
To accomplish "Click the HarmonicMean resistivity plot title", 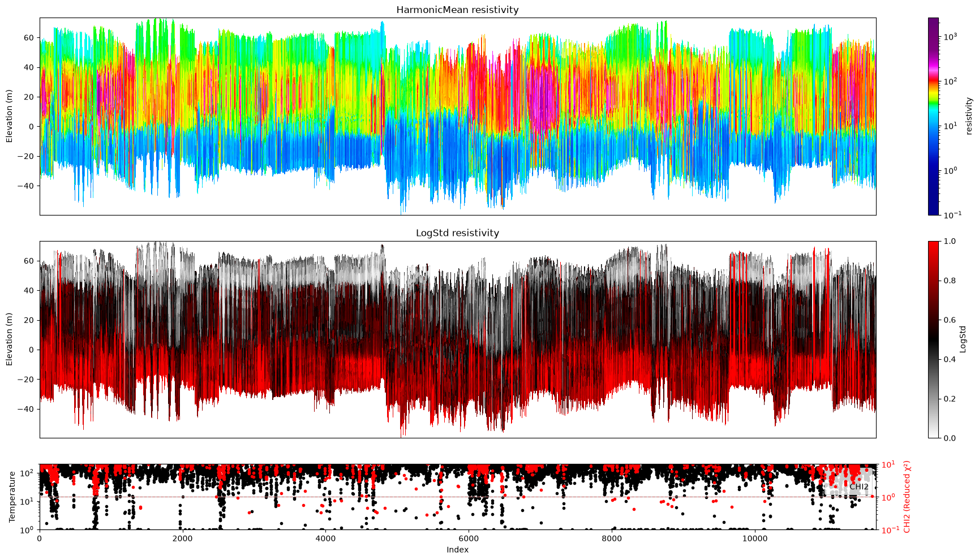I will [x=457, y=10].
